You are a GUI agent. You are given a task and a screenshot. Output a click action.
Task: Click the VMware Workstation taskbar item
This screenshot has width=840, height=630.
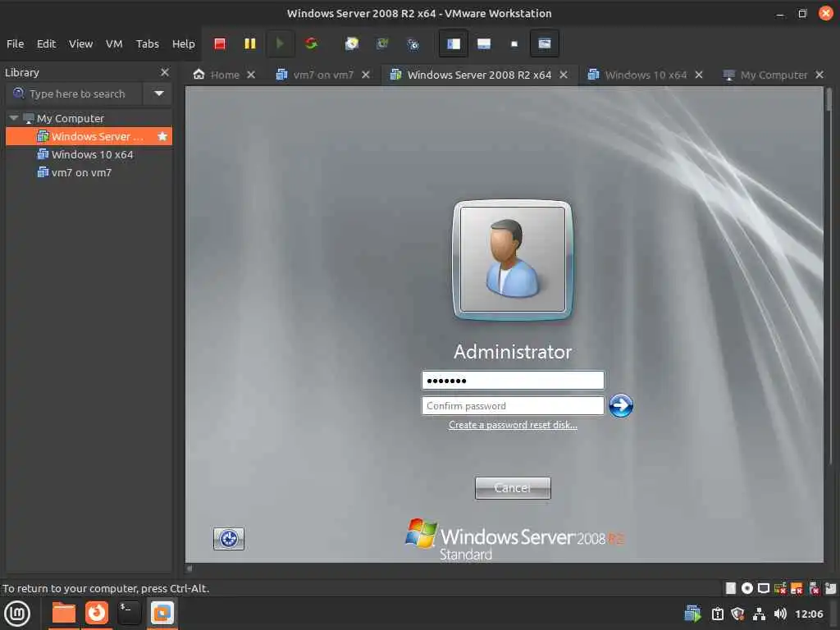(162, 614)
